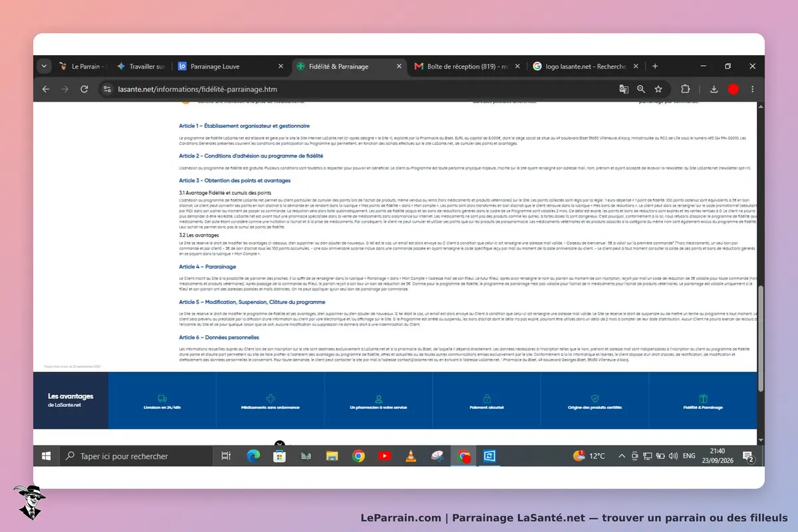Open File Explorer from the taskbar
Image resolution: width=798 pixels, height=532 pixels.
[332, 456]
